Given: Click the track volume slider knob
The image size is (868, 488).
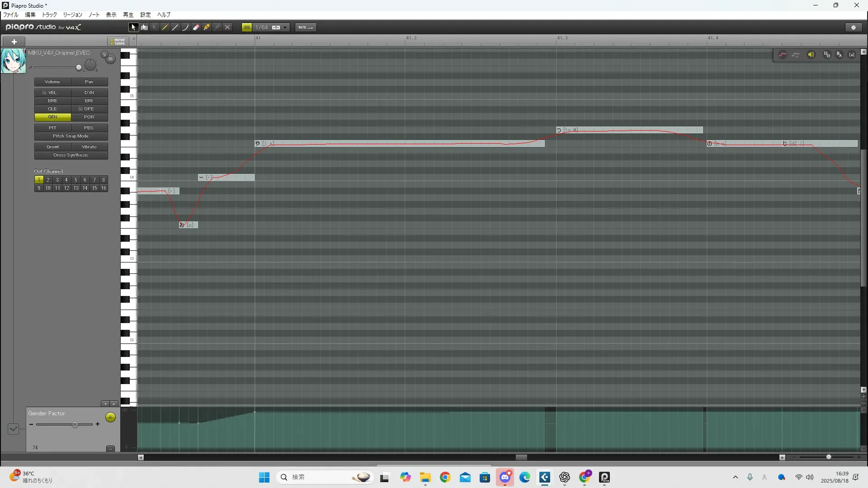Looking at the screenshot, I should coord(79,68).
